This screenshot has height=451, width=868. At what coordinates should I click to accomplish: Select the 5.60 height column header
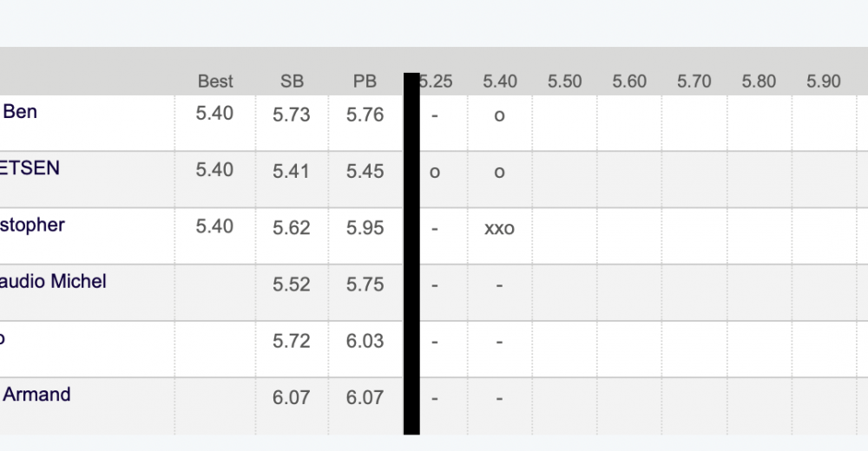pos(628,82)
